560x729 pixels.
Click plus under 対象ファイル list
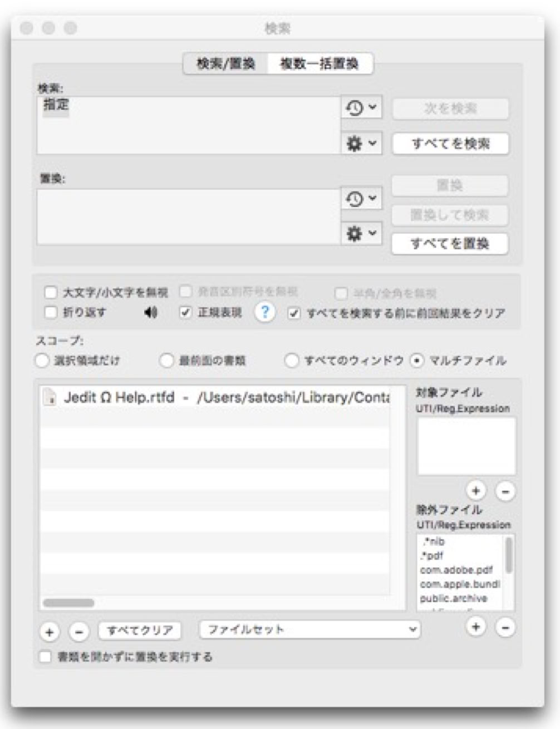coord(476,491)
